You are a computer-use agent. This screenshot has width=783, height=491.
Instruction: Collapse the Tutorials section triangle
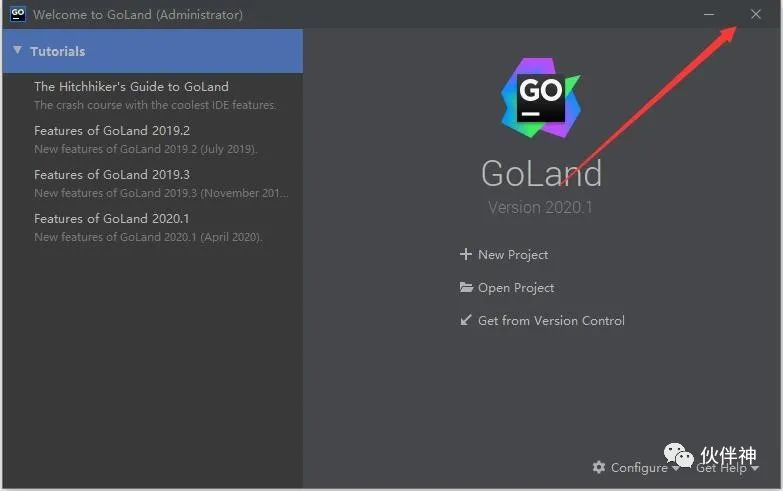17,50
